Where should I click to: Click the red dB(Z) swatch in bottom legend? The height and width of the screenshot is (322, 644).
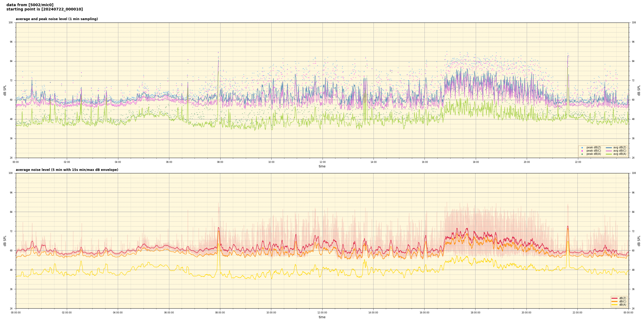coord(614,298)
